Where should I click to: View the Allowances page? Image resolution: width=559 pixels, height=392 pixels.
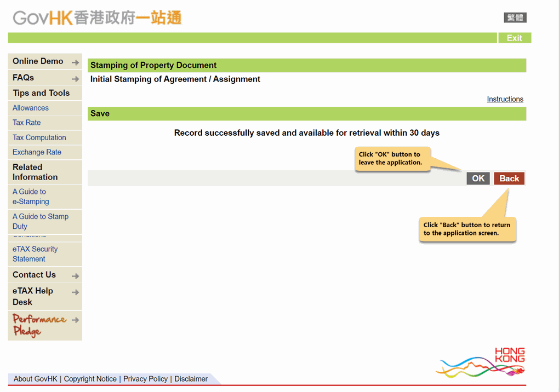tap(30, 108)
